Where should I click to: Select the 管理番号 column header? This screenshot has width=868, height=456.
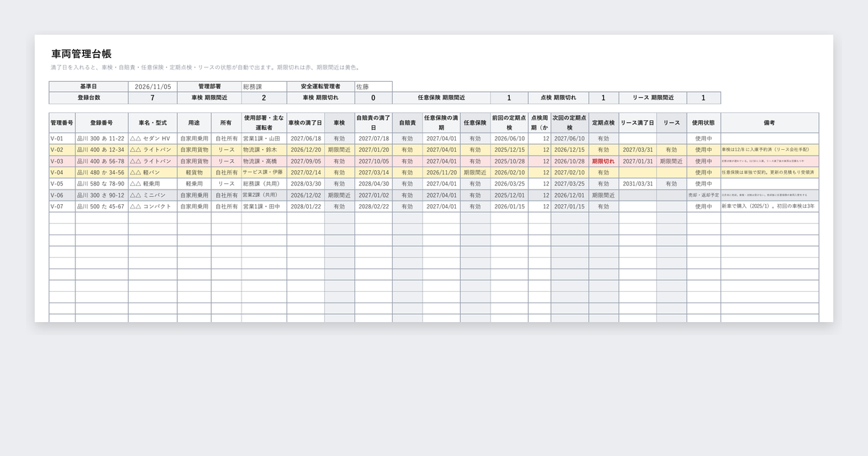coord(62,123)
